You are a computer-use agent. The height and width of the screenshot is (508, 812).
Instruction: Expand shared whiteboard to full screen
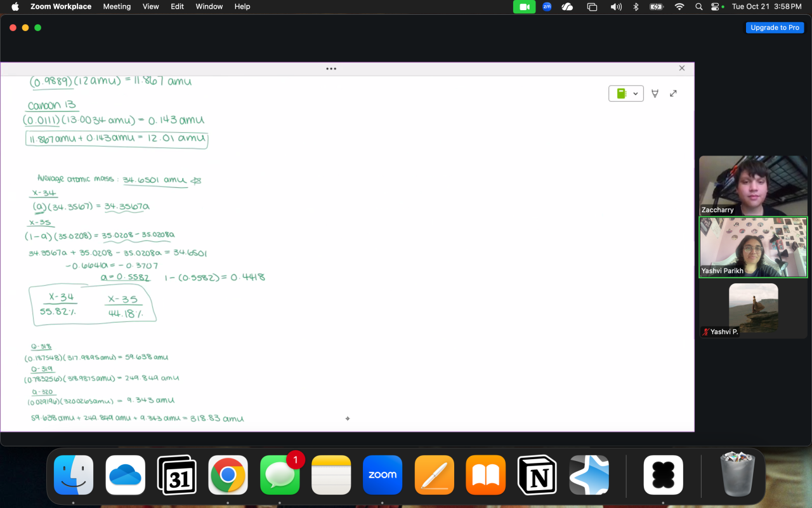pos(673,93)
